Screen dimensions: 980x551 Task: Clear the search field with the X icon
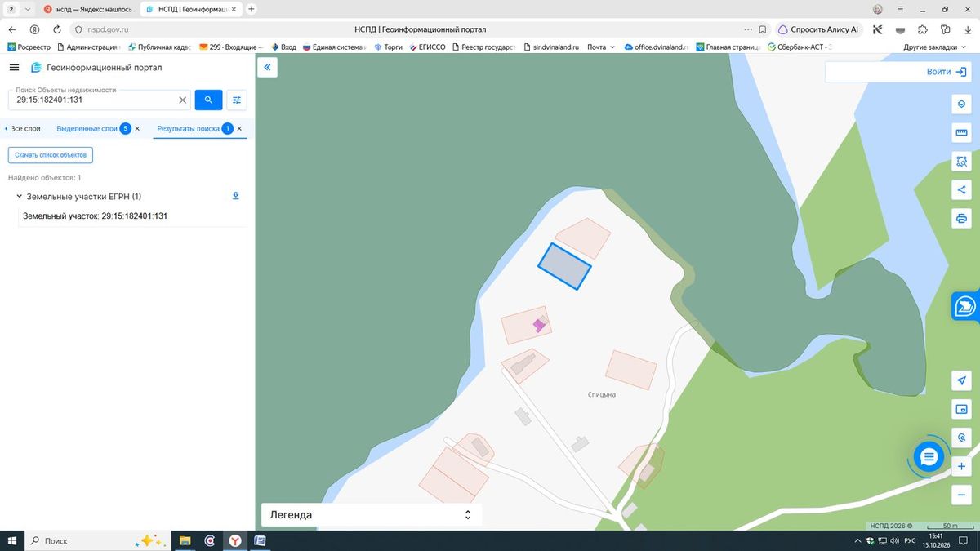183,100
